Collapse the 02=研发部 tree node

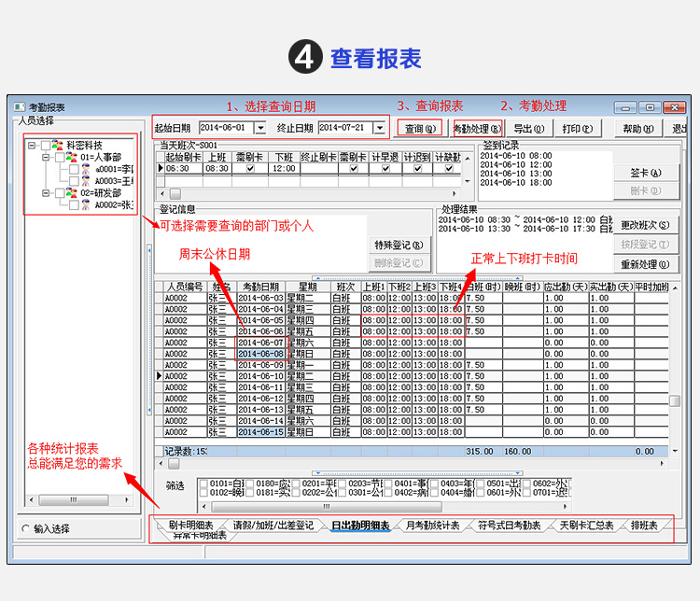pyautogui.click(x=45, y=193)
